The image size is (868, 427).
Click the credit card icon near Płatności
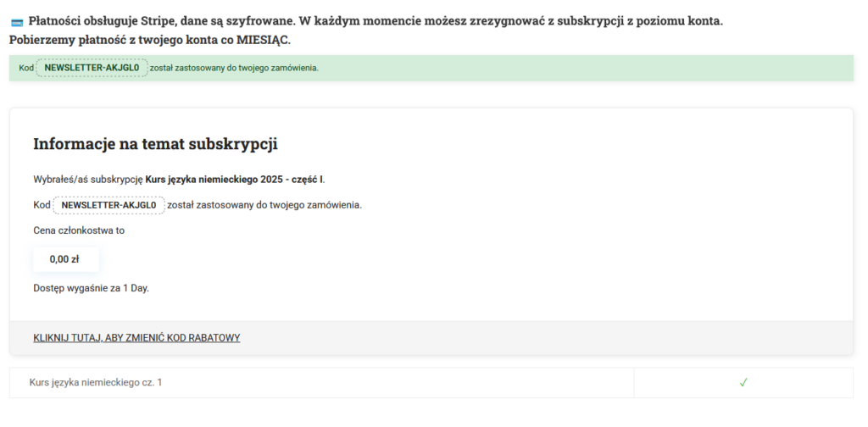(17, 23)
